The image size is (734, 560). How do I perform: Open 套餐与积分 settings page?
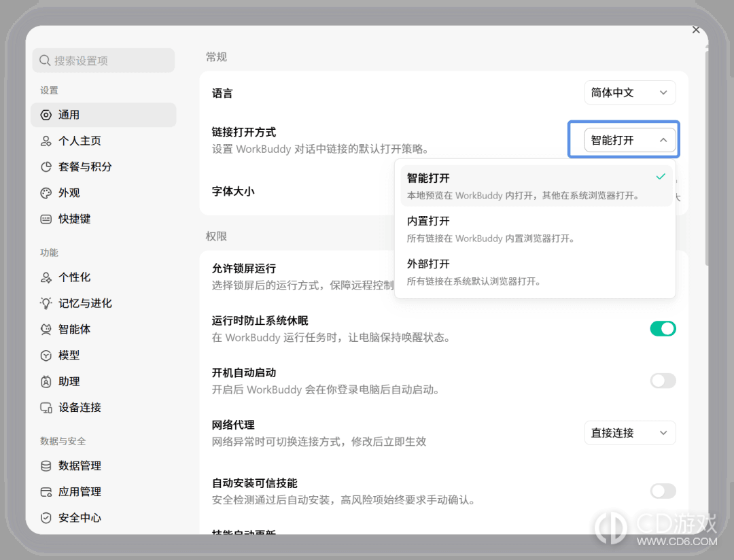[103, 167]
